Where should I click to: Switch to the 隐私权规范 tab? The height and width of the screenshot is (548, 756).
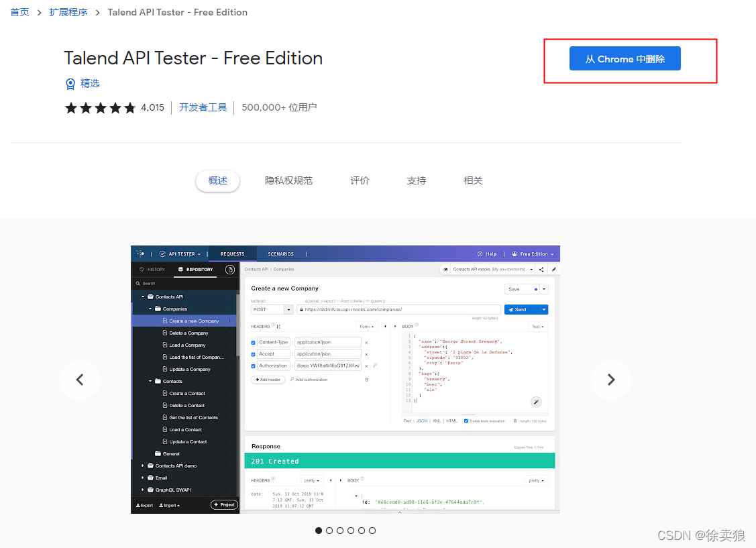(289, 180)
